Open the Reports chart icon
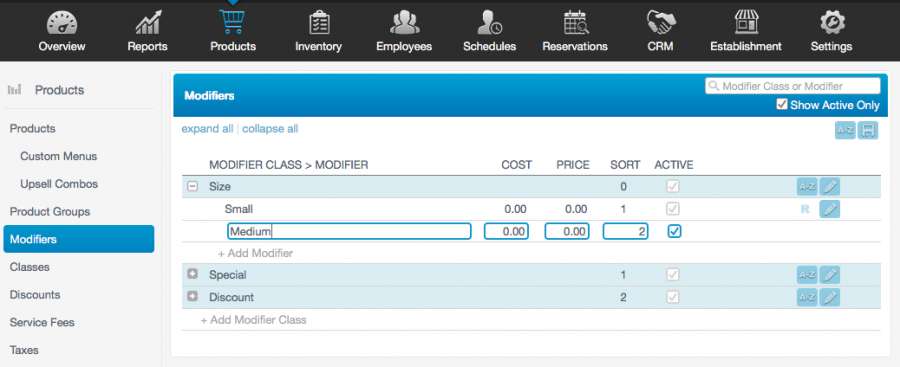Screen dimensions: 900x367 tap(148, 24)
